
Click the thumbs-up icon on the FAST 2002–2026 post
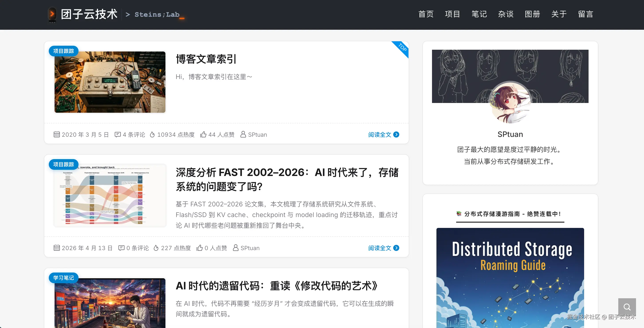pos(200,248)
